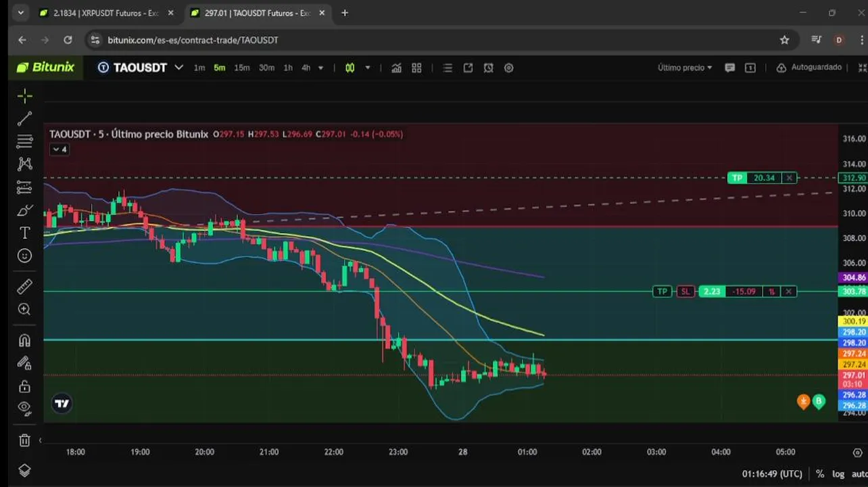Click the 303.78 price axis label

(852, 292)
